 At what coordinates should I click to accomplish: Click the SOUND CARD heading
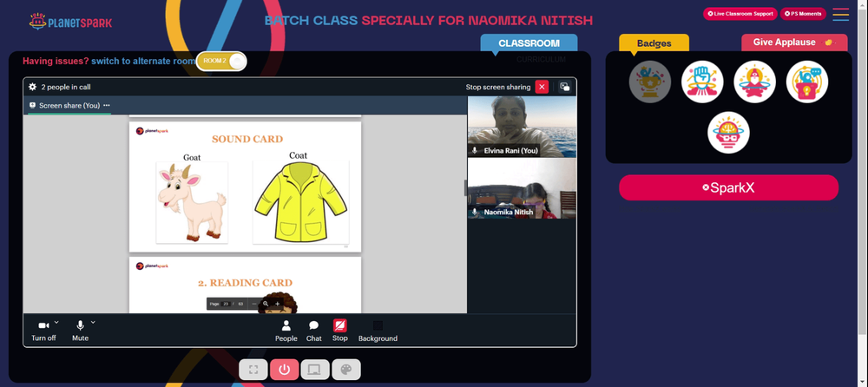(247, 139)
